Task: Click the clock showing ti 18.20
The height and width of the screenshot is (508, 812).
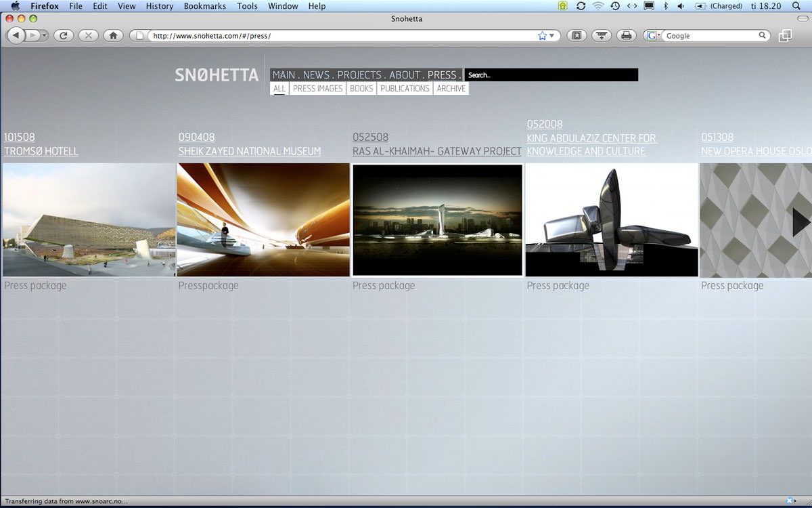Action: pos(766,6)
